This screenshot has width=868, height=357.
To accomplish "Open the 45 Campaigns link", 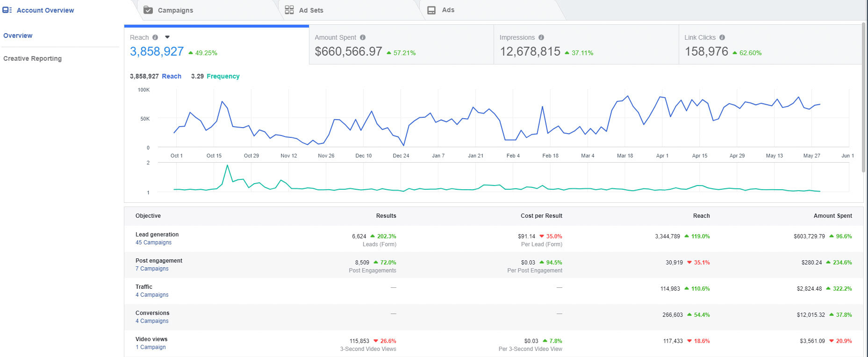I will [153, 243].
